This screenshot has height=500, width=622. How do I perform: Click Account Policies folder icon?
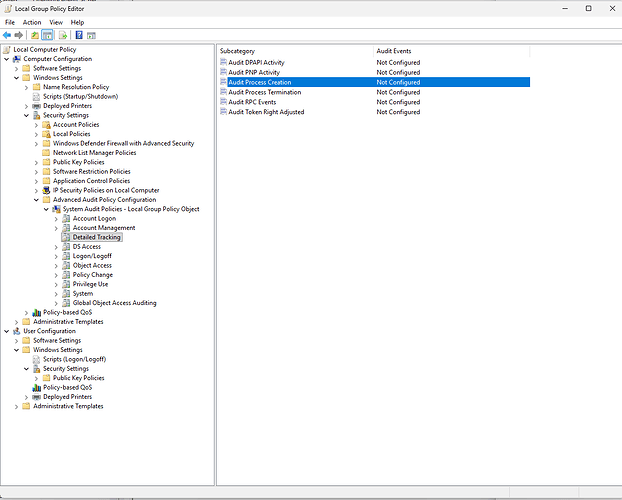[46, 125]
